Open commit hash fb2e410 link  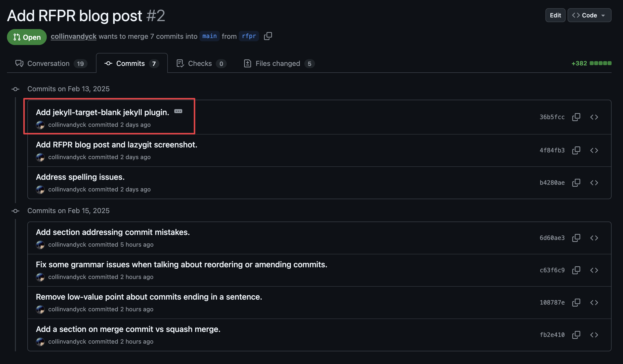552,335
